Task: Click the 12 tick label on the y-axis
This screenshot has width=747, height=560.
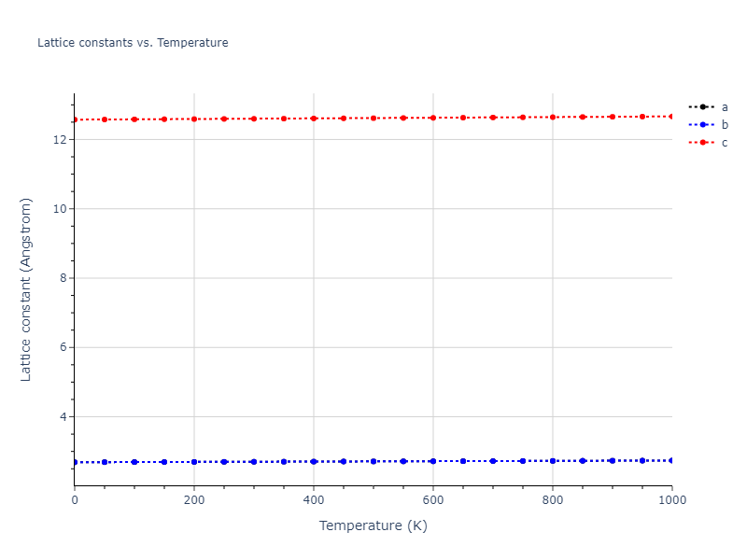Action: [x=60, y=139]
